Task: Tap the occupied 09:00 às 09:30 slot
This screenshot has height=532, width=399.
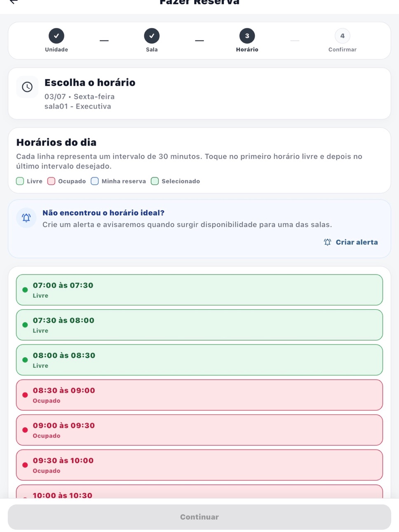Action: pos(199,430)
